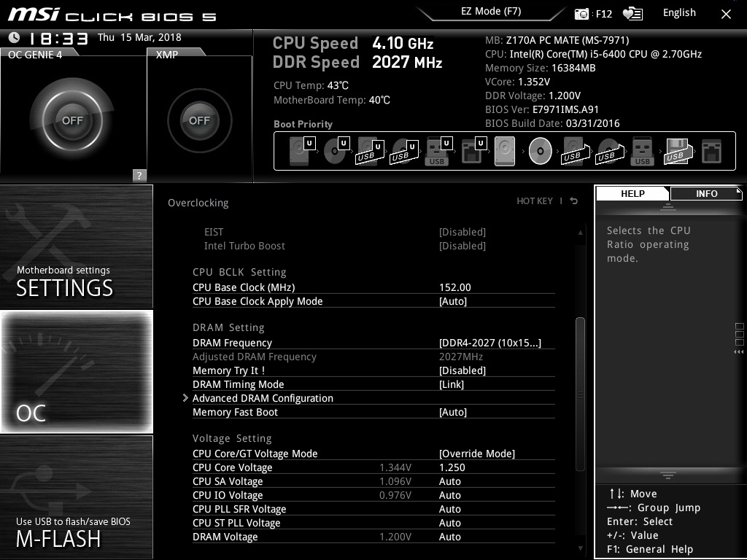Select the legacy USB CD/DVD boot device
747x560 pixels.
(x=609, y=152)
